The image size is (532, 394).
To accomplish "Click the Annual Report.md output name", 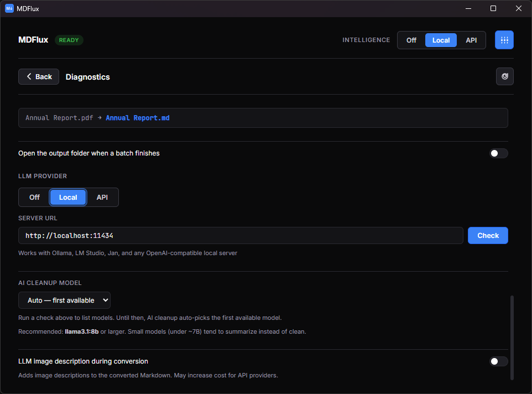I will (x=137, y=118).
